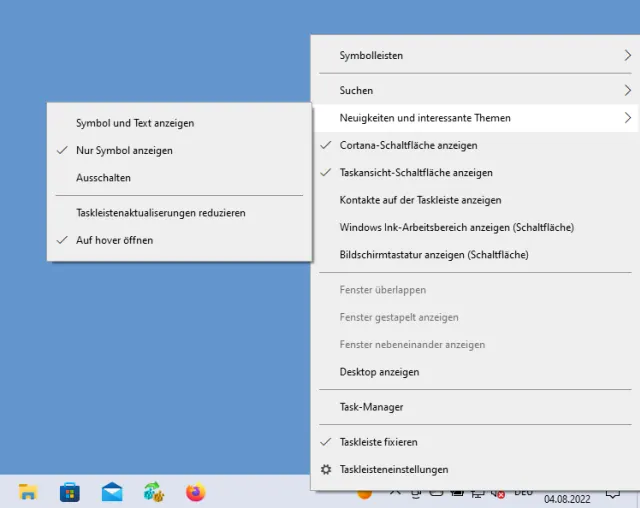Open File Explorer from the taskbar
Image resolution: width=640 pixels, height=508 pixels.
(x=28, y=492)
